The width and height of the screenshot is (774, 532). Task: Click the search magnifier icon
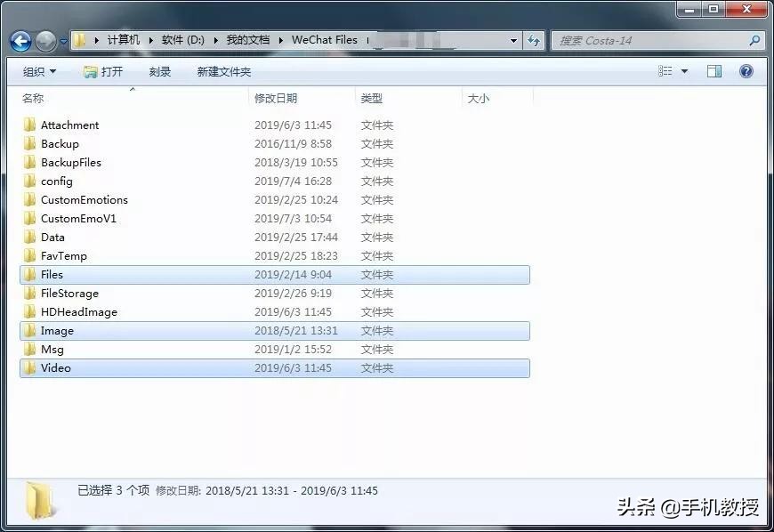coord(754,40)
